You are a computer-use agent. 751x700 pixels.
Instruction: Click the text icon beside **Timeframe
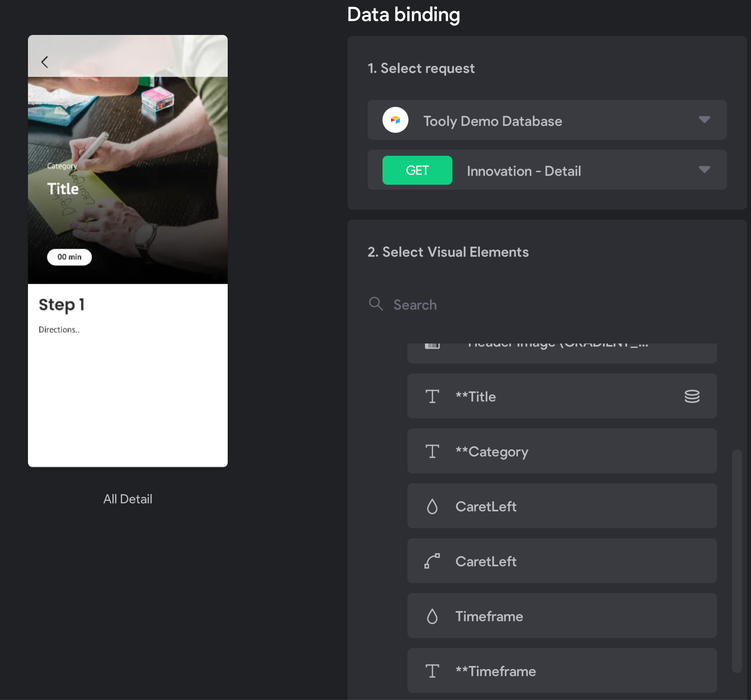click(432, 671)
